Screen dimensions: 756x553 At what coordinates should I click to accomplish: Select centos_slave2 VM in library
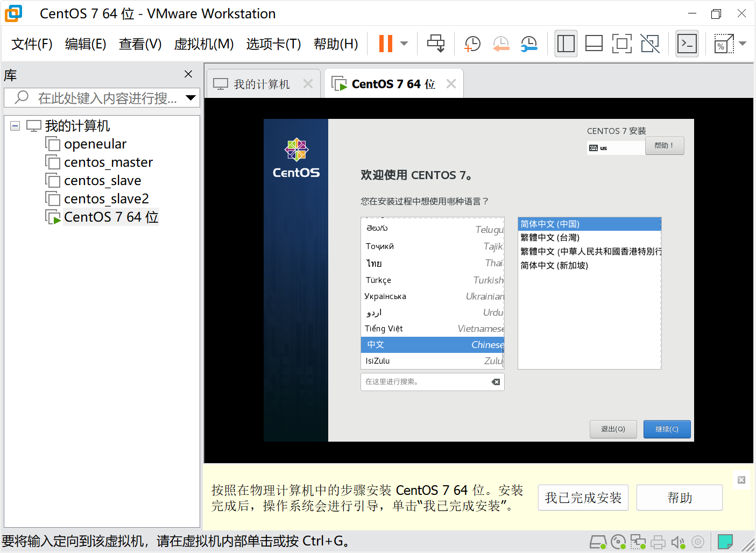[106, 199]
